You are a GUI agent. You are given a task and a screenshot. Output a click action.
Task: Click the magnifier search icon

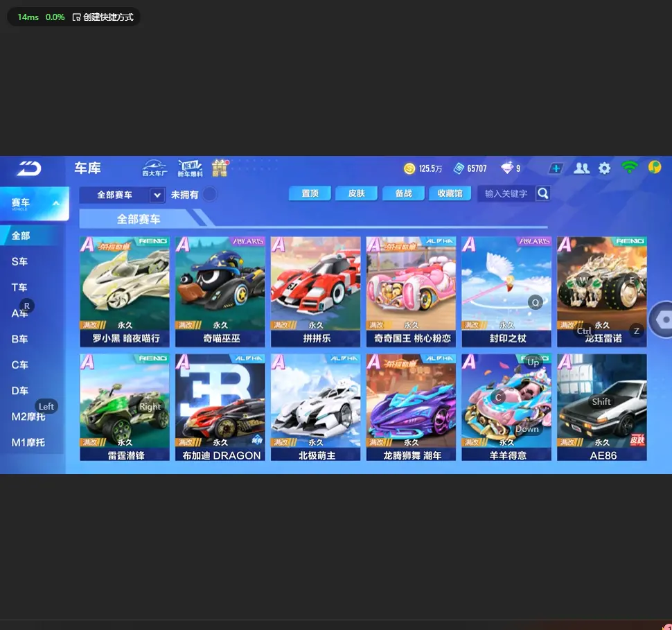543,194
